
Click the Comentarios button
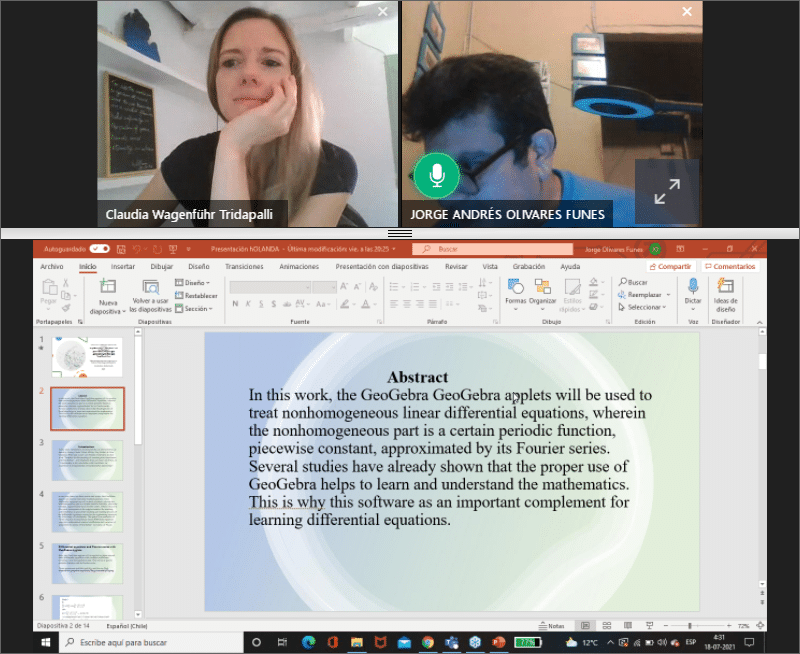tap(729, 267)
